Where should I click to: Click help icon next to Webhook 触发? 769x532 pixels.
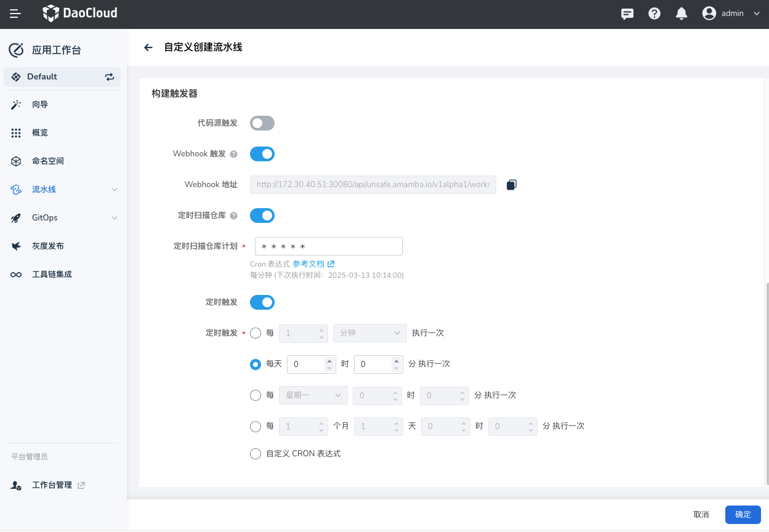[x=233, y=154]
